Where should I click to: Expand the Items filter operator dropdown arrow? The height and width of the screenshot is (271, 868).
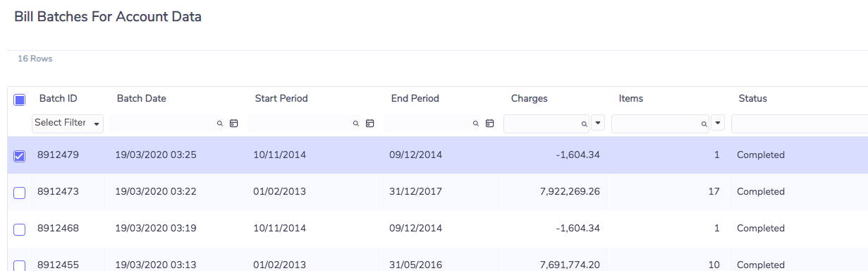[718, 123]
